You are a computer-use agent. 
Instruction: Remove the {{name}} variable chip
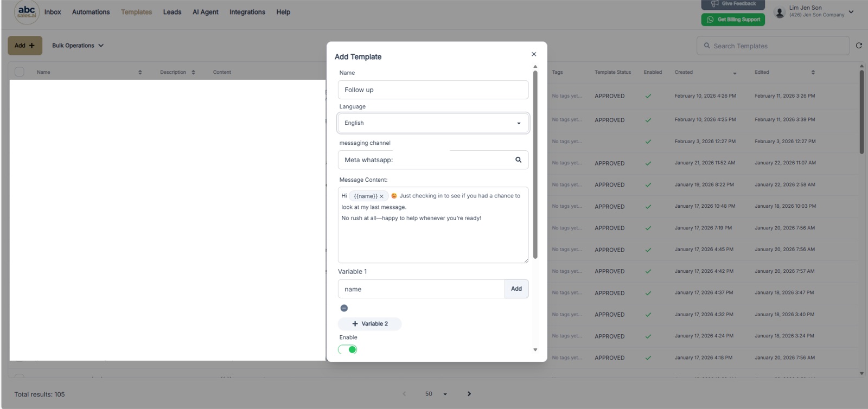(x=381, y=196)
